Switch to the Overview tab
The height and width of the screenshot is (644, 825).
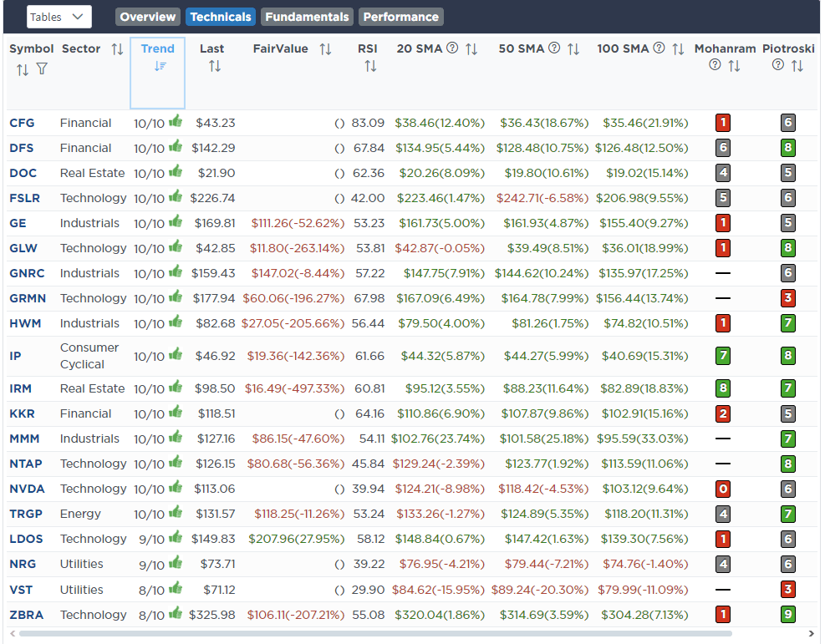click(147, 17)
